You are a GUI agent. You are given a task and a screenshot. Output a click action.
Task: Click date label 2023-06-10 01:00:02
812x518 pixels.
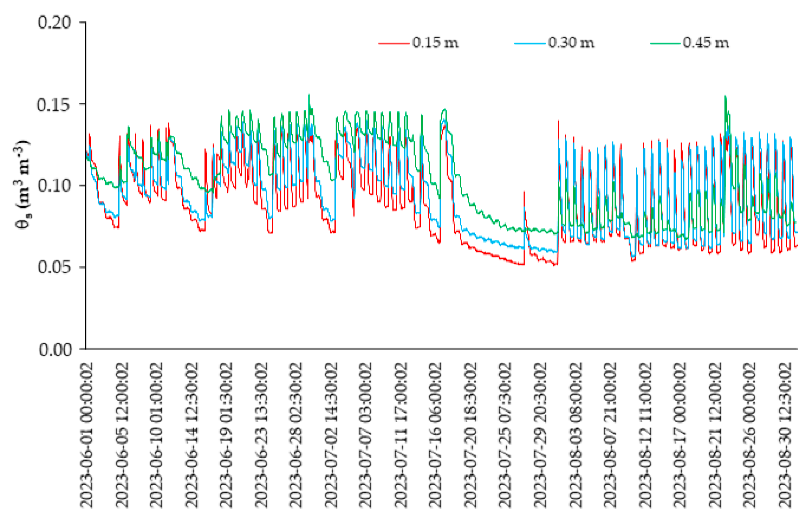156,435
